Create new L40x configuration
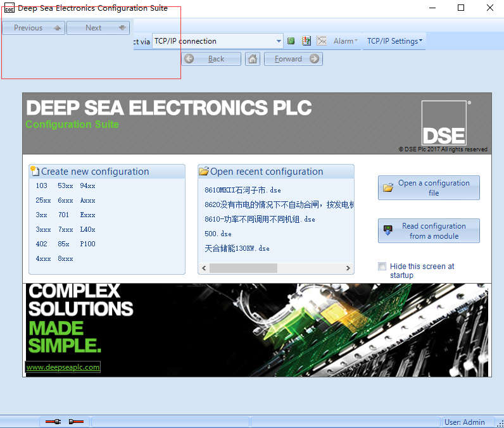Screen dimensions: 504x428 tap(87, 229)
